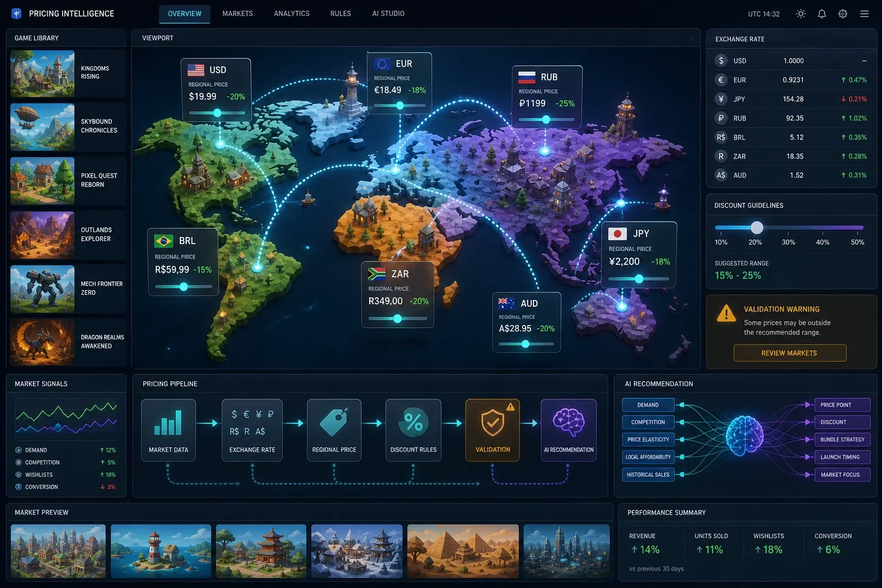Viewport: 882px width, 588px height.
Task: Adjust the ZAR regional price slider
Action: tap(397, 319)
